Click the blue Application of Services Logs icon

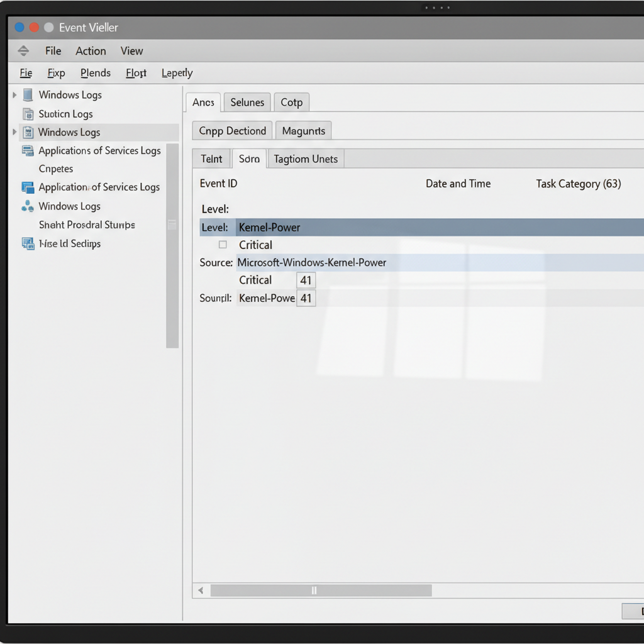28,187
